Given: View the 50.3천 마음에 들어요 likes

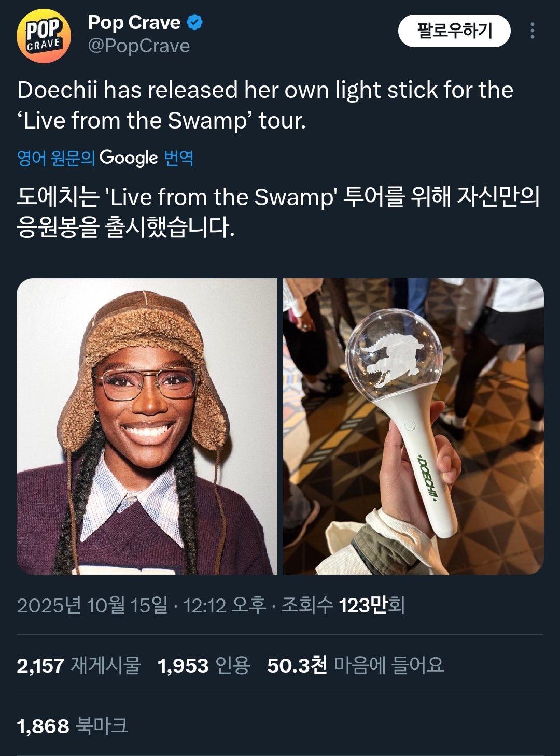Looking at the screenshot, I should (356, 665).
